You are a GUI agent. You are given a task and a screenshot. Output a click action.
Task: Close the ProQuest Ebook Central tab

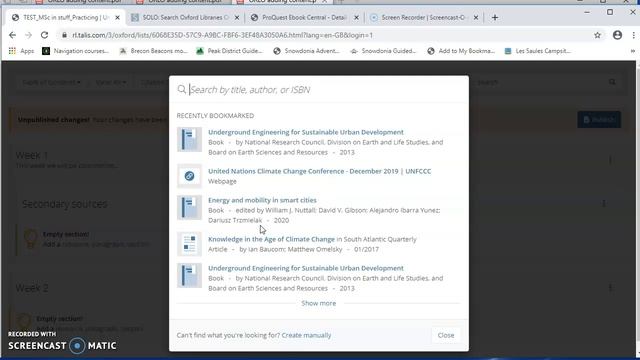356,18
